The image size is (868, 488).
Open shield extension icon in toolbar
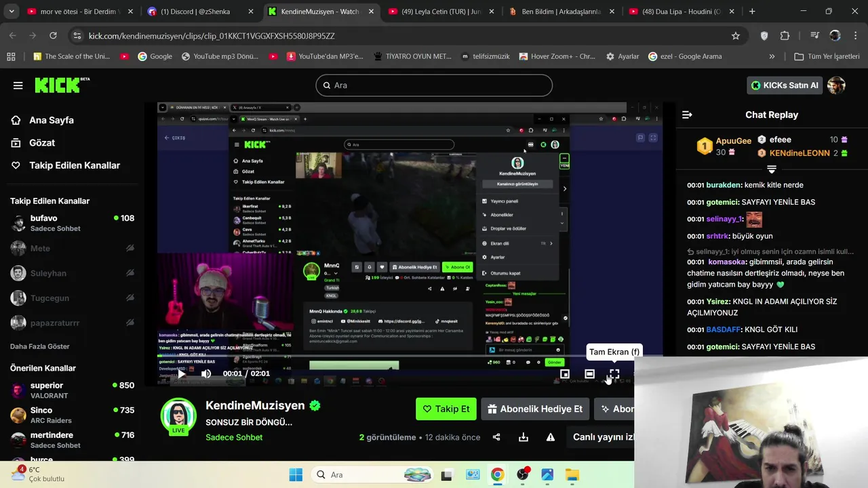(x=764, y=36)
